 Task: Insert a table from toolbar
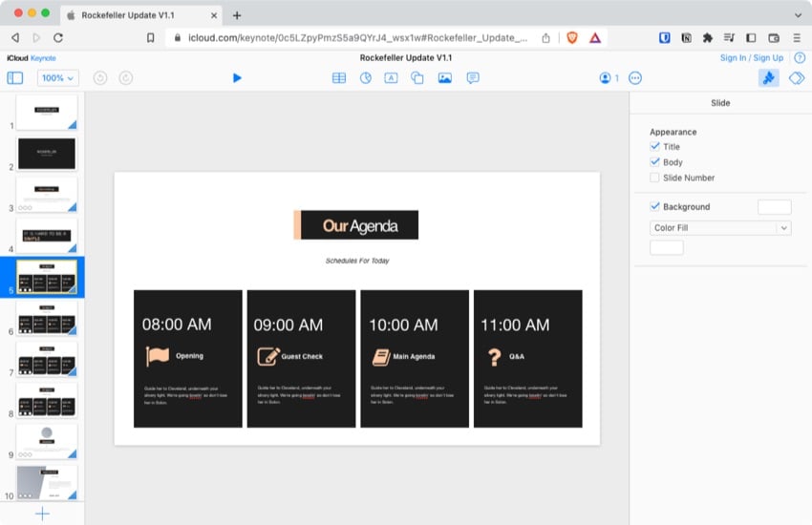click(x=339, y=78)
